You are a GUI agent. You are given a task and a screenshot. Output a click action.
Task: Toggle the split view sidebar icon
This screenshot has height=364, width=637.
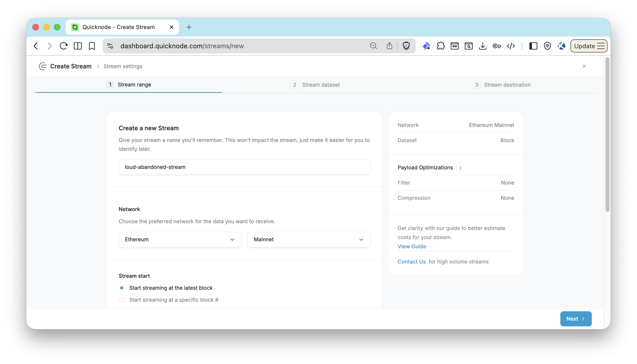pyautogui.click(x=78, y=46)
